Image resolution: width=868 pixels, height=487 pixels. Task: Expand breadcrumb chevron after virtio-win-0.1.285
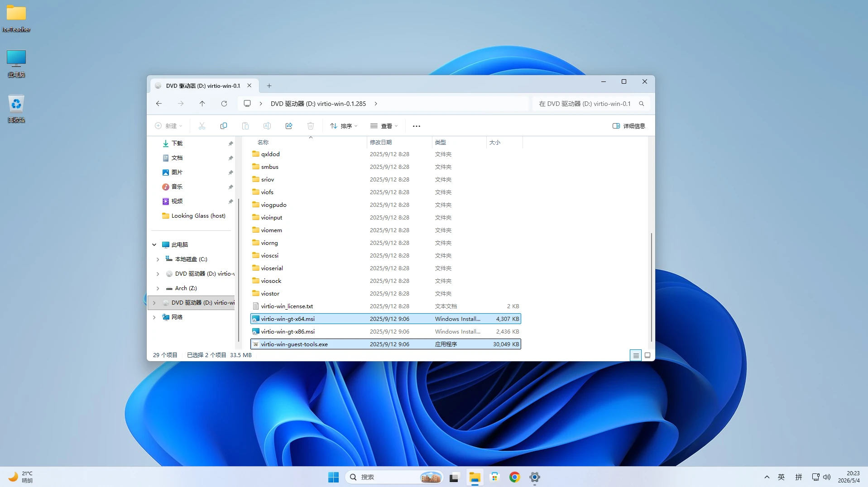(x=376, y=104)
